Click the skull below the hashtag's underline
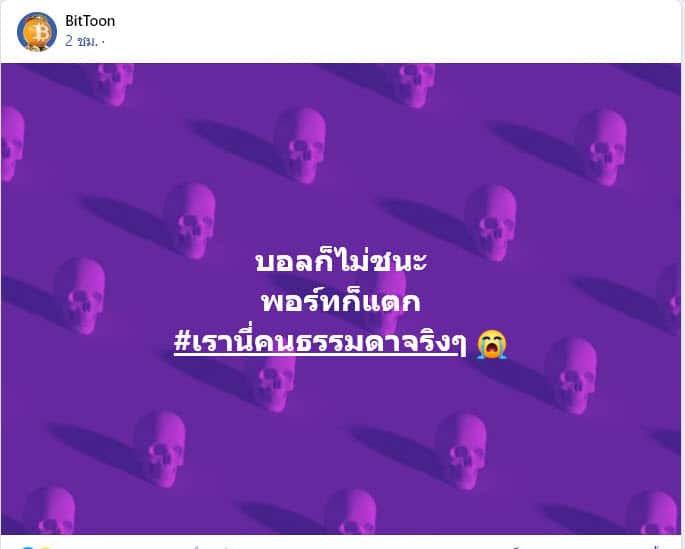This screenshot has width=685, height=549. tap(271, 384)
